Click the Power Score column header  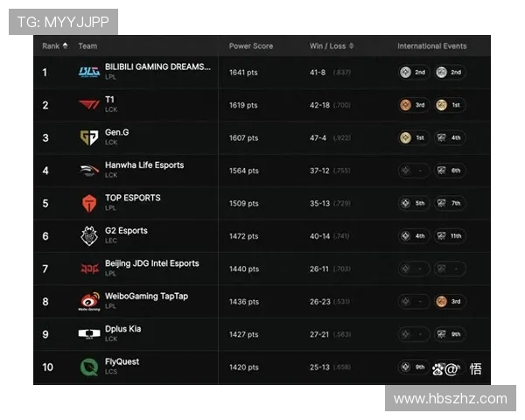250,46
